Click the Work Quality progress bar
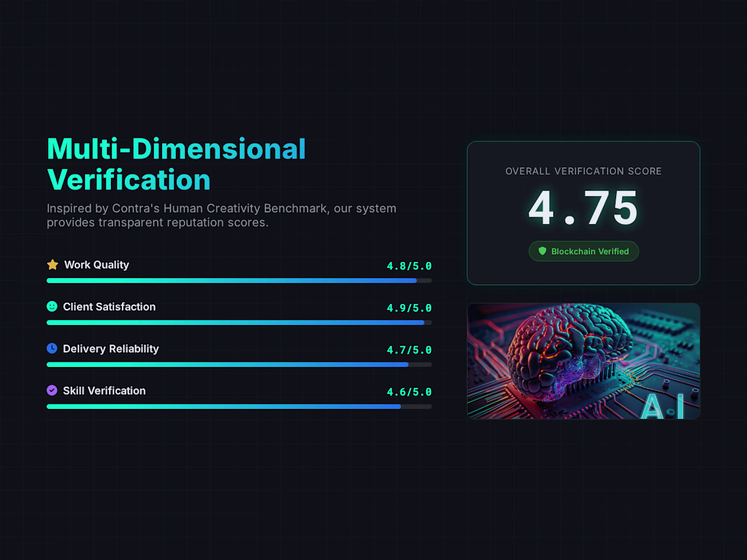 pyautogui.click(x=239, y=281)
